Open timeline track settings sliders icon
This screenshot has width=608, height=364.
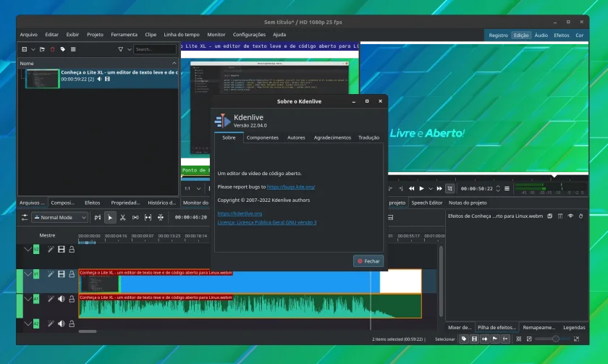coord(25,218)
